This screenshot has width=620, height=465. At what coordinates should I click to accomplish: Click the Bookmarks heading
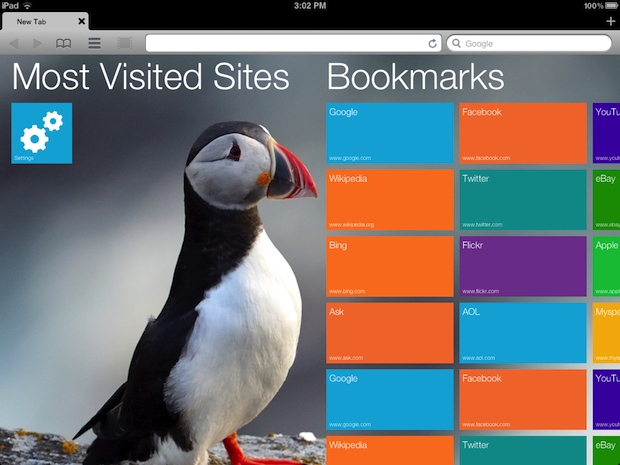coord(416,77)
